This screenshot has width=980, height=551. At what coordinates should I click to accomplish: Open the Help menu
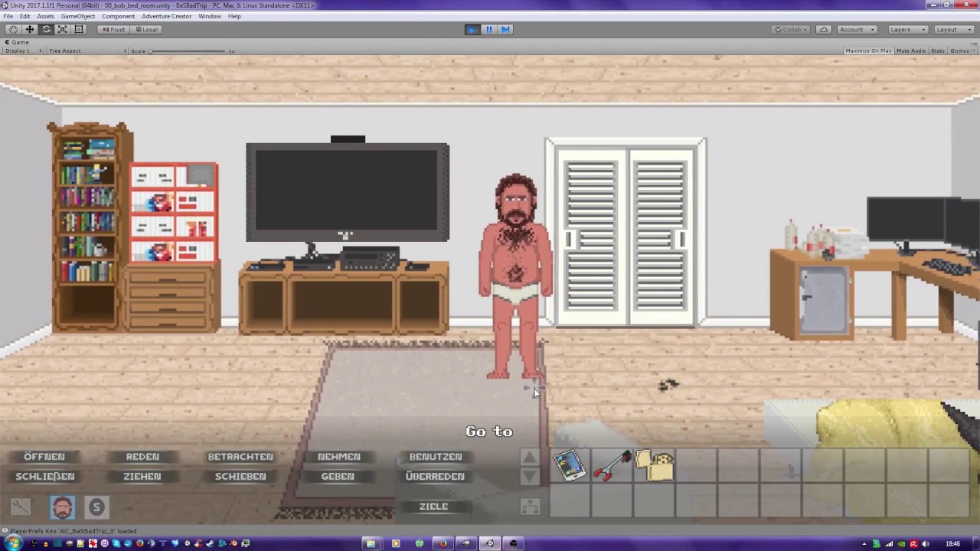click(234, 16)
